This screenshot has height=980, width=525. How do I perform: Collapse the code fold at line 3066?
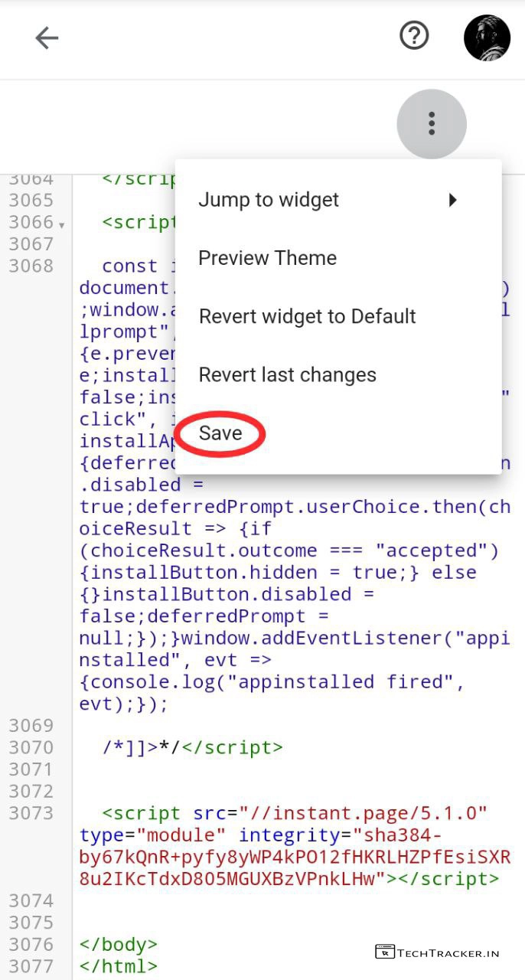tap(61, 225)
